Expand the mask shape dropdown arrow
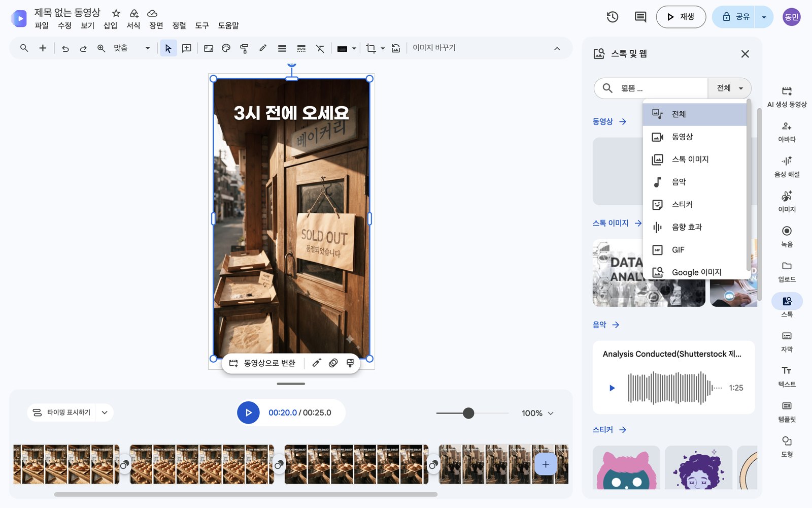812x508 pixels. pyautogui.click(x=354, y=49)
